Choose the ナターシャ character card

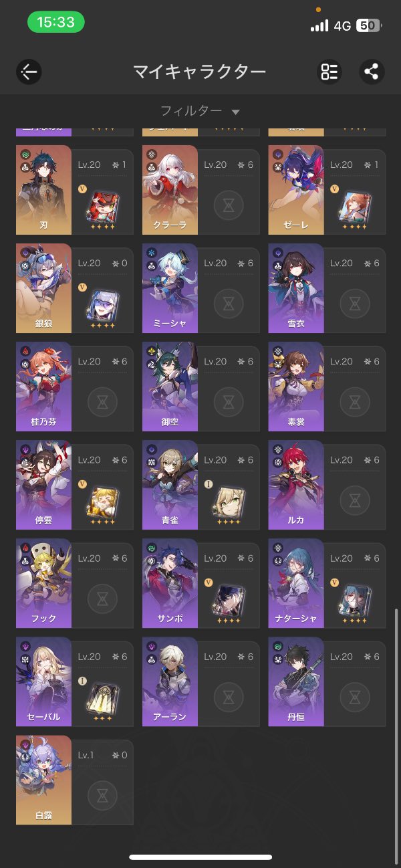pyautogui.click(x=327, y=582)
